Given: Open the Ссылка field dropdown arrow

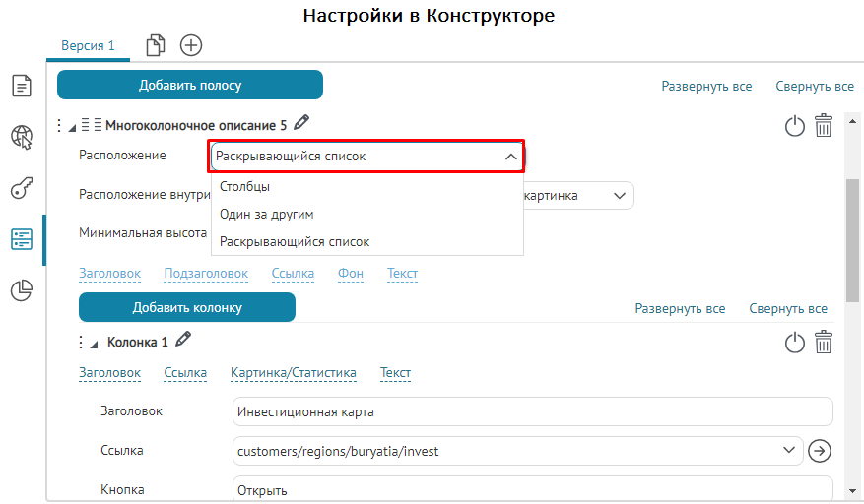Looking at the screenshot, I should 787,451.
